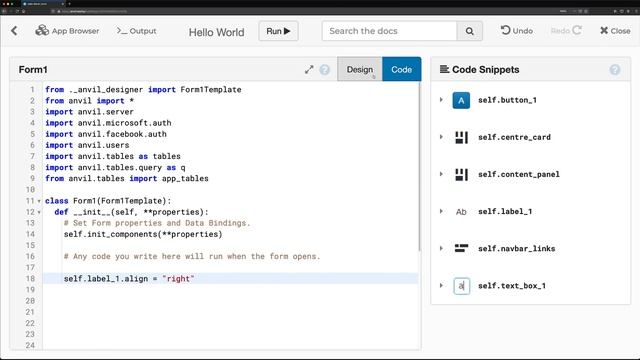Close the editor with Close button
Image resolution: width=640 pixels, height=360 pixels.
pos(615,31)
